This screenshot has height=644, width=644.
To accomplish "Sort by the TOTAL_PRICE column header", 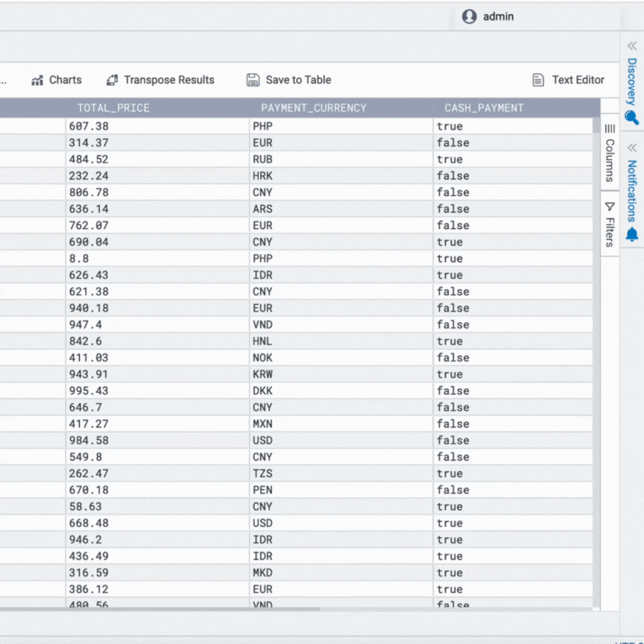I will 113,108.
